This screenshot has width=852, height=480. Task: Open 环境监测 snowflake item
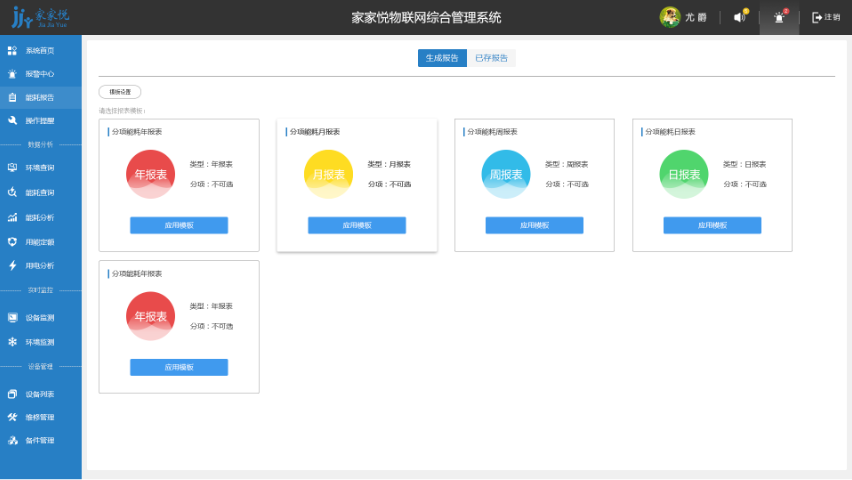(x=39, y=342)
